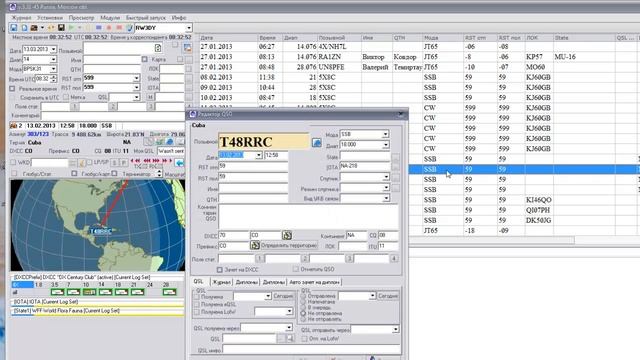The width and height of the screenshot is (640, 360).
Task: Open the 'Установки' menu
Action: (x=50, y=18)
